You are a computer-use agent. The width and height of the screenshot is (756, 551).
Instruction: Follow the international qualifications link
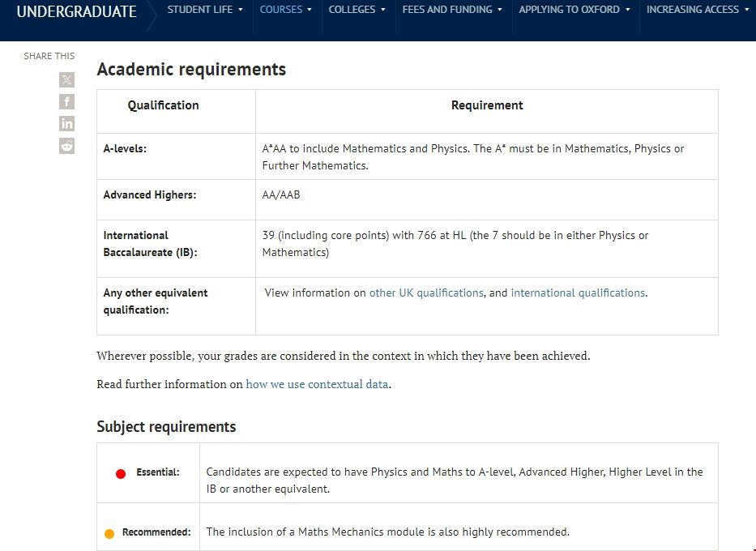click(578, 293)
